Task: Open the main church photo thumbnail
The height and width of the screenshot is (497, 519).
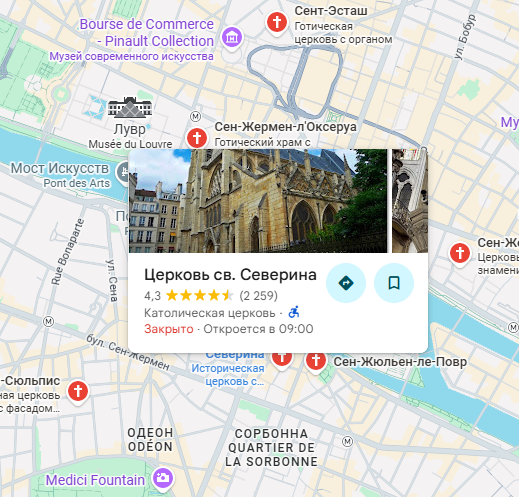Action: coord(258,201)
